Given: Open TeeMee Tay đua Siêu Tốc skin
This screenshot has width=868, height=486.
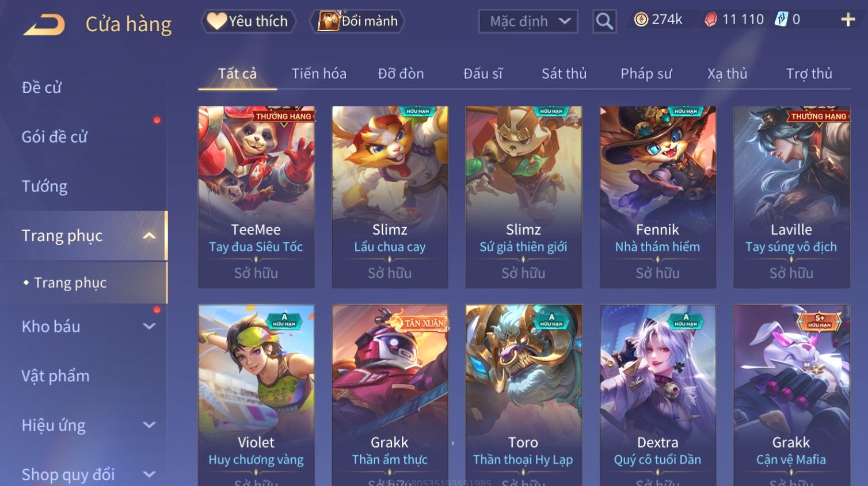Looking at the screenshot, I should 256,197.
